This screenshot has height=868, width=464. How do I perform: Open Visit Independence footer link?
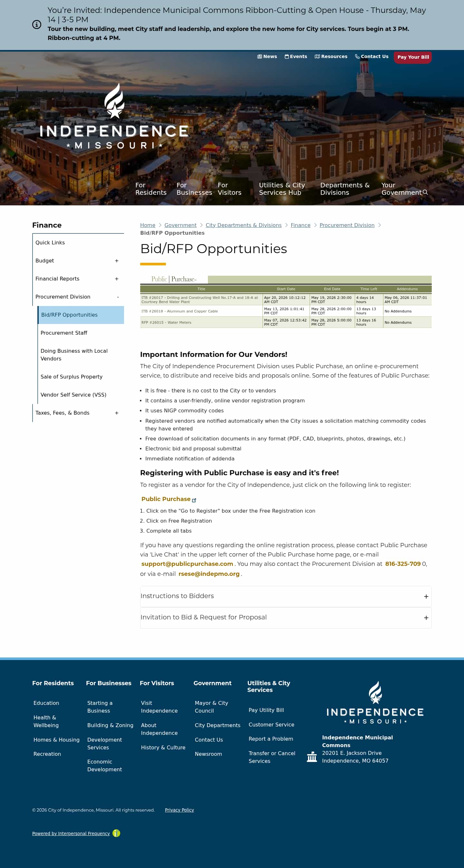point(159,707)
